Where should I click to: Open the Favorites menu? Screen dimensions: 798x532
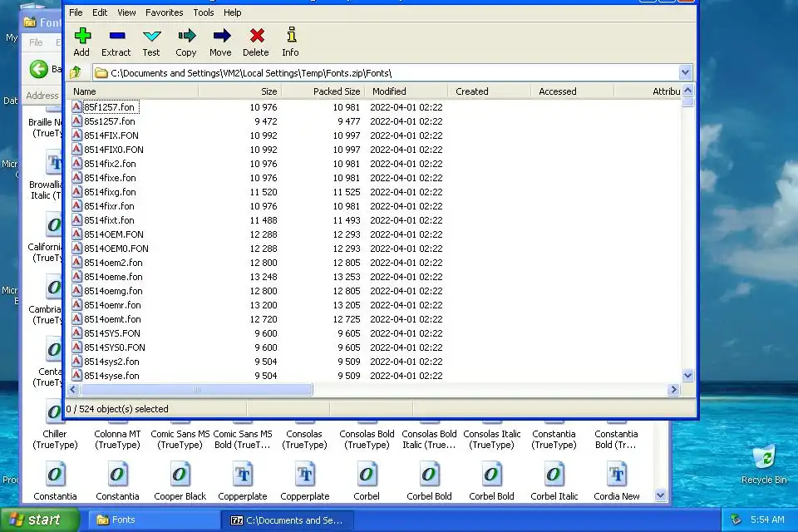(164, 12)
